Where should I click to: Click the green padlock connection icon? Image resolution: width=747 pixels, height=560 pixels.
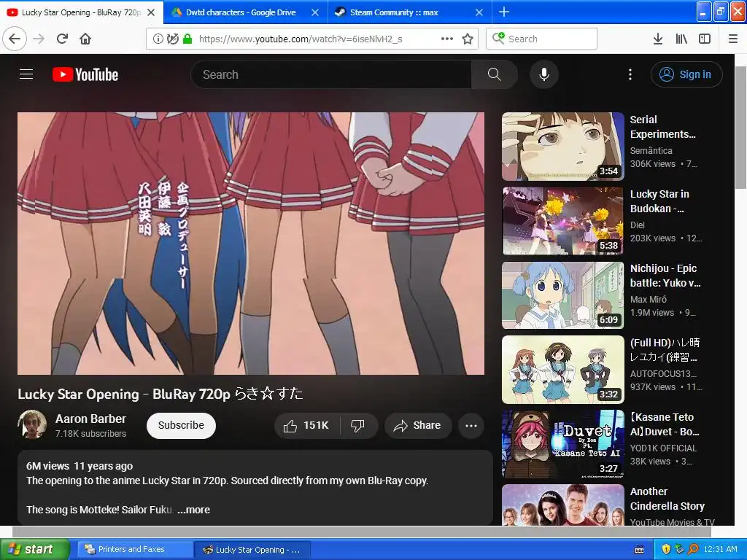point(187,39)
